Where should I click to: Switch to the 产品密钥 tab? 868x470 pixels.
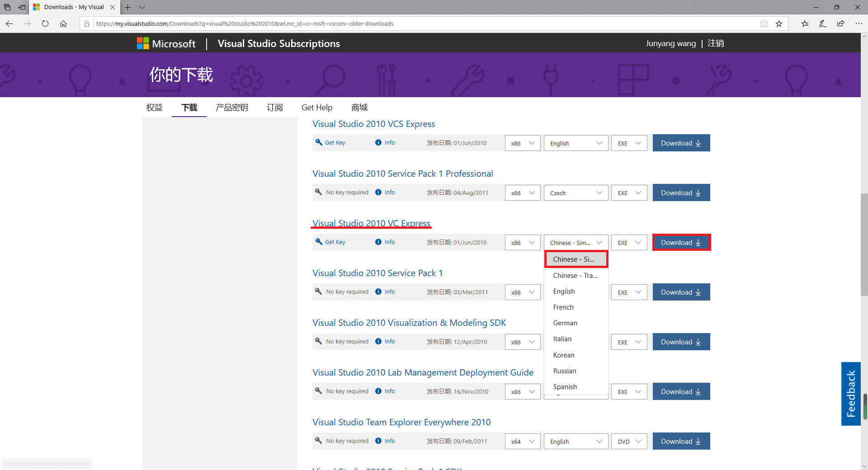point(231,108)
